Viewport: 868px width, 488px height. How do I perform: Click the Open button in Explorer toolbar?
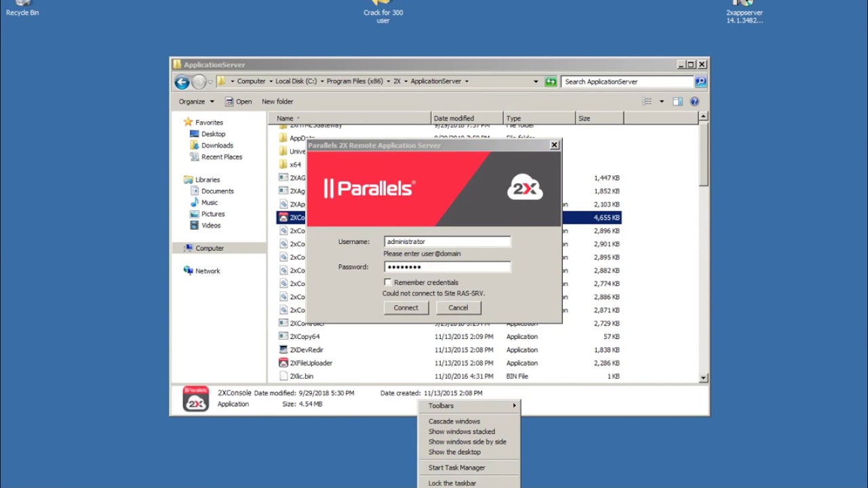click(239, 102)
